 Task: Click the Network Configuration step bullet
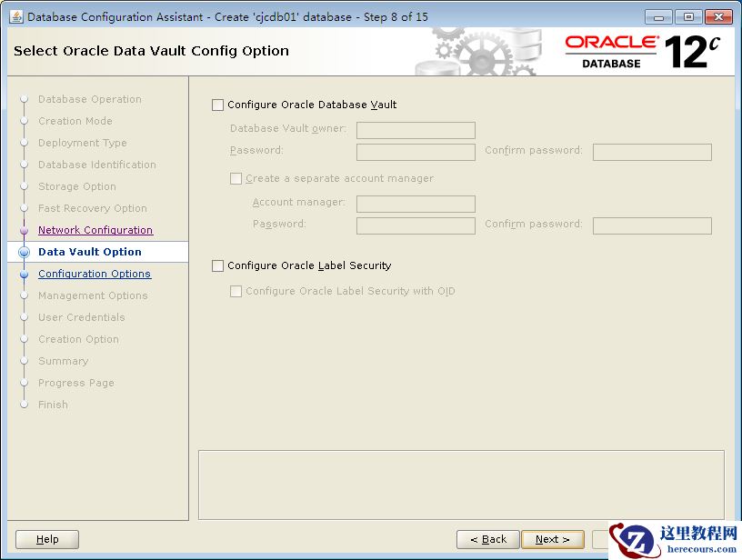pos(25,230)
